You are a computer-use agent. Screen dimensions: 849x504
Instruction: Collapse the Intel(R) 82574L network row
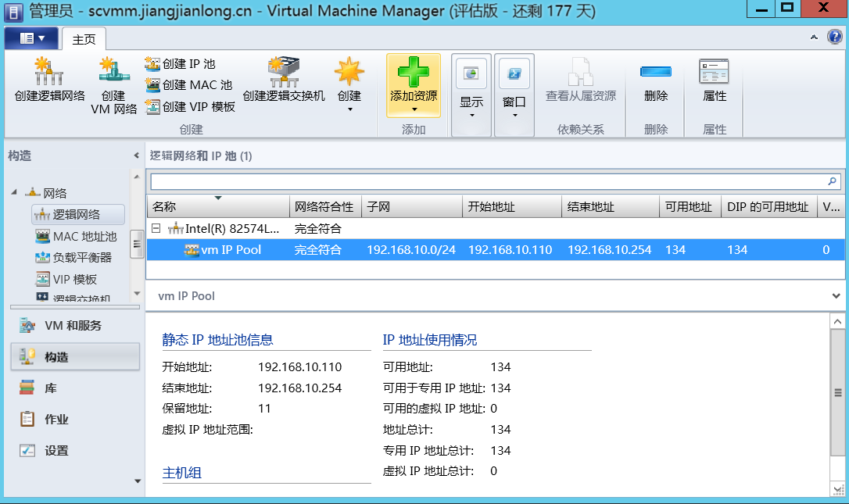click(x=156, y=228)
